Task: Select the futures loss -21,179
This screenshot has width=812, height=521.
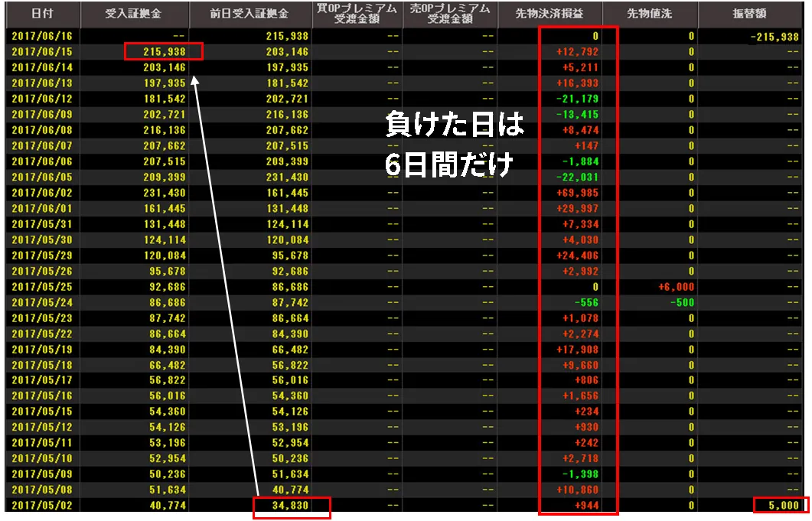Action: coord(577,99)
